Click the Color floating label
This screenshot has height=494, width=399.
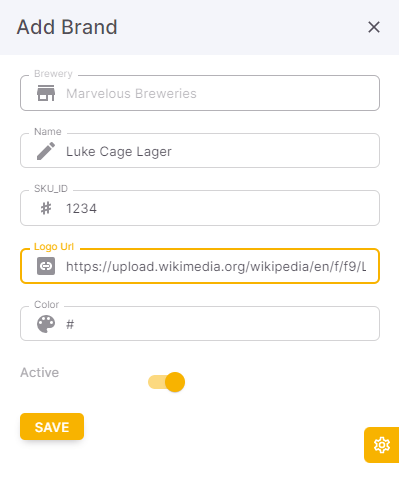[46, 304]
